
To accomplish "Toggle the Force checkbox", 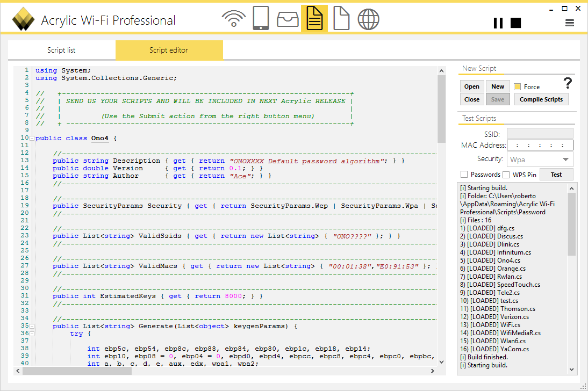I will click(x=518, y=86).
